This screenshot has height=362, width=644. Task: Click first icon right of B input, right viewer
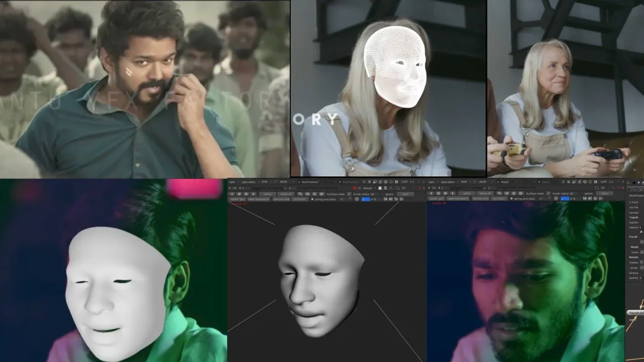[x=563, y=182]
